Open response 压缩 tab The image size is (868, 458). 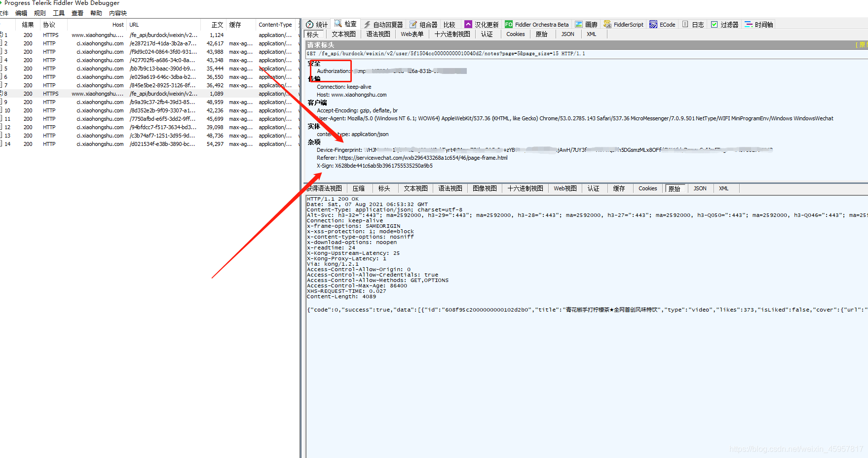click(x=359, y=188)
